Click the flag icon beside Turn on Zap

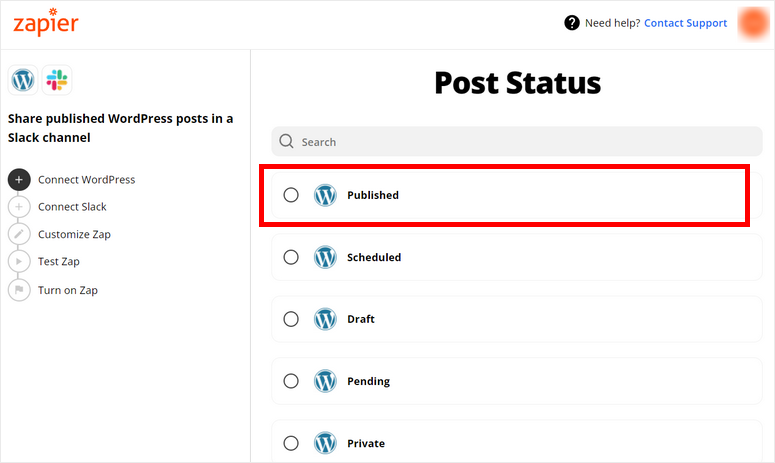pyautogui.click(x=19, y=290)
